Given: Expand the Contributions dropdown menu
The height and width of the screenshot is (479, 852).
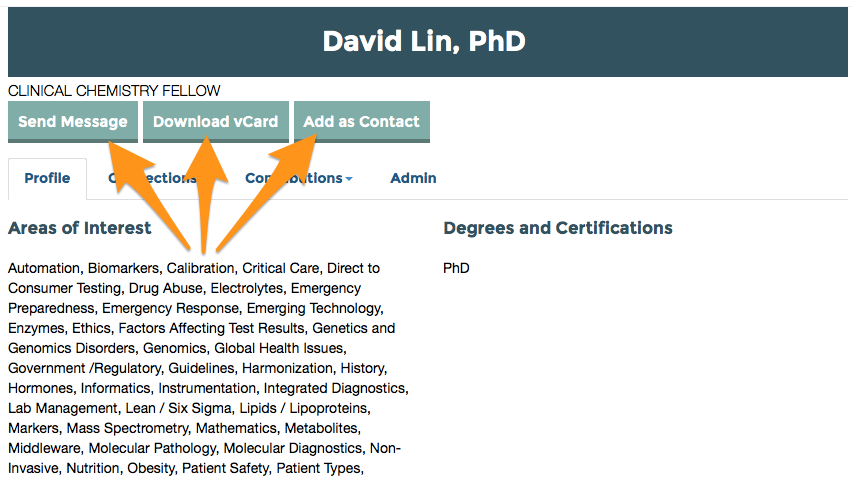Looking at the screenshot, I should 298,178.
